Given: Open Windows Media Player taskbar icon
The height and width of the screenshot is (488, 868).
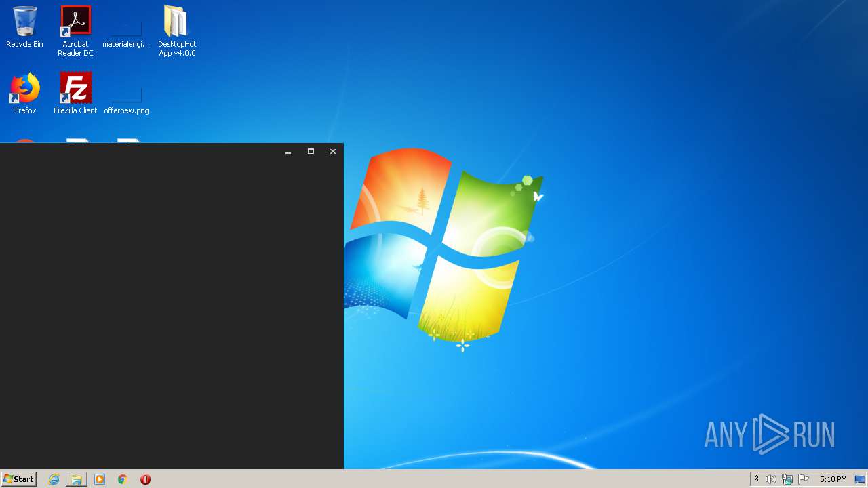Looking at the screenshot, I should click(100, 479).
